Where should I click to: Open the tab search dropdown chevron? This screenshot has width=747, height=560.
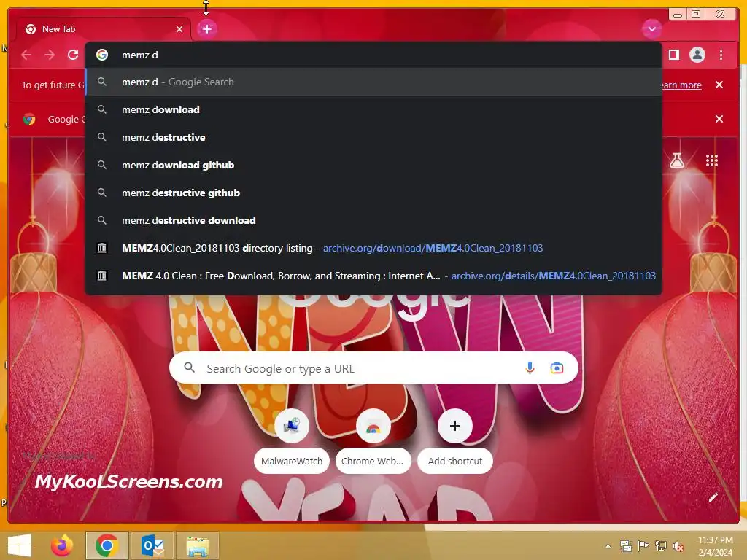[651, 29]
